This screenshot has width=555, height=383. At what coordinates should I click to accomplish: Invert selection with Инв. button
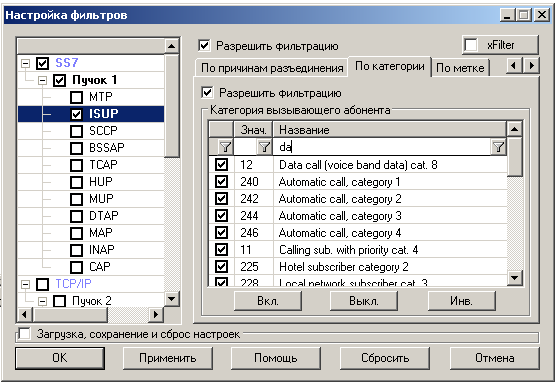462,301
